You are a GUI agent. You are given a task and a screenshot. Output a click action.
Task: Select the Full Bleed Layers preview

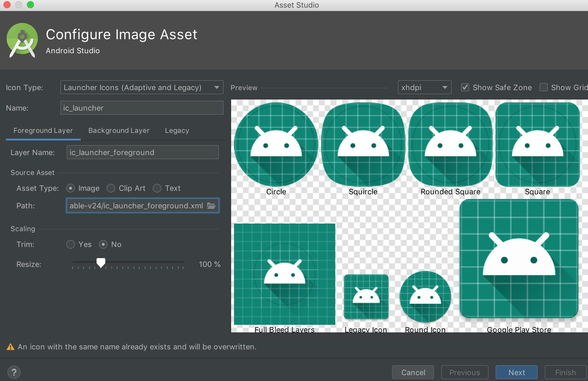[285, 274]
